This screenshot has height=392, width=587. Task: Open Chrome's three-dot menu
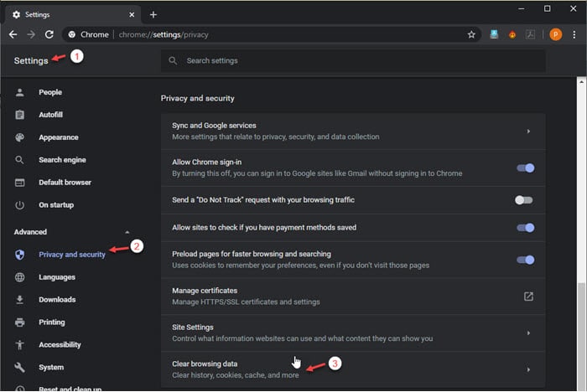coord(574,35)
